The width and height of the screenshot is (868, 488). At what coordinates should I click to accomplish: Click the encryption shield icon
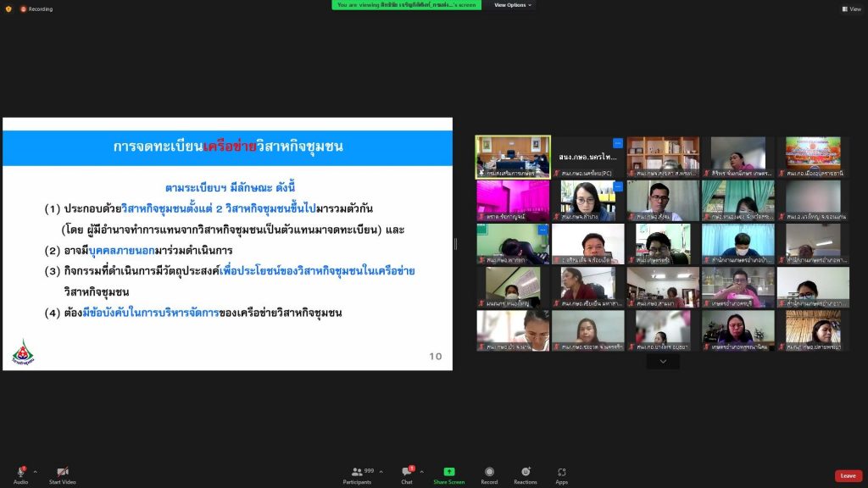(8, 9)
